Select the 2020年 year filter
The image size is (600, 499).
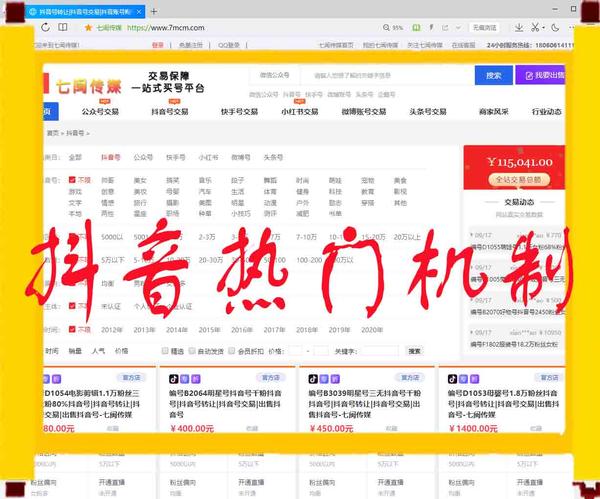372,329
